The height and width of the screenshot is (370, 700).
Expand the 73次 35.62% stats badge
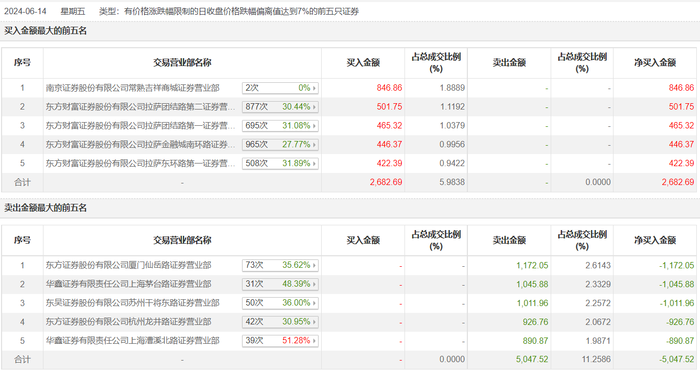click(280, 265)
